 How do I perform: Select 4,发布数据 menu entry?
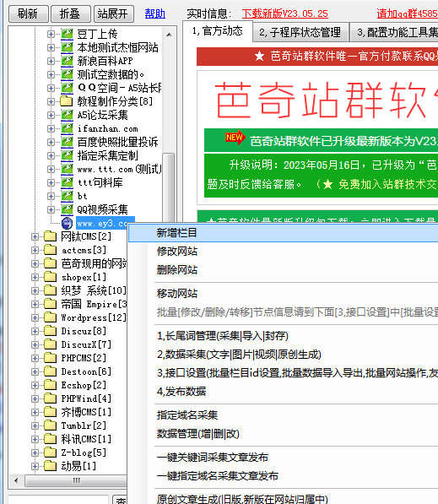click(x=283, y=392)
